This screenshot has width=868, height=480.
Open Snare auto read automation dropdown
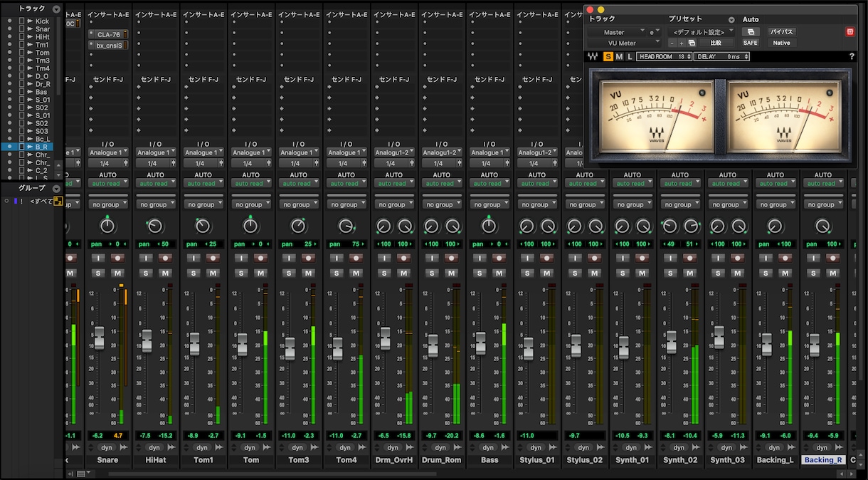(108, 183)
